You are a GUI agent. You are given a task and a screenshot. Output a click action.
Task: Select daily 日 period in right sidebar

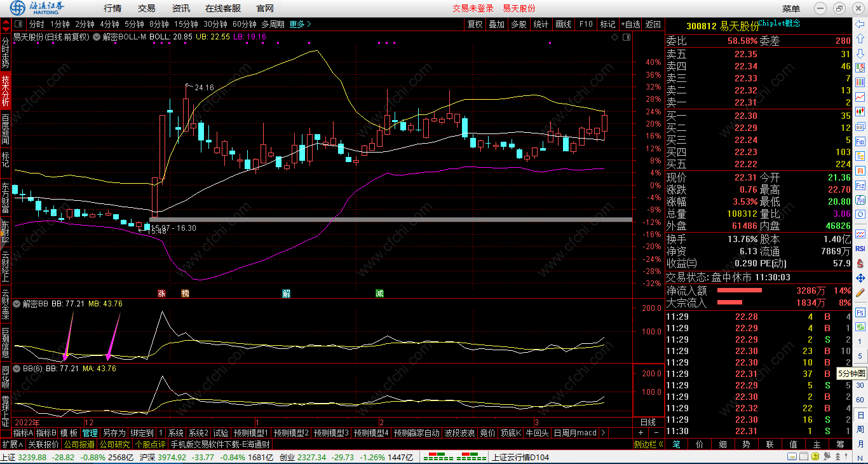860,415
